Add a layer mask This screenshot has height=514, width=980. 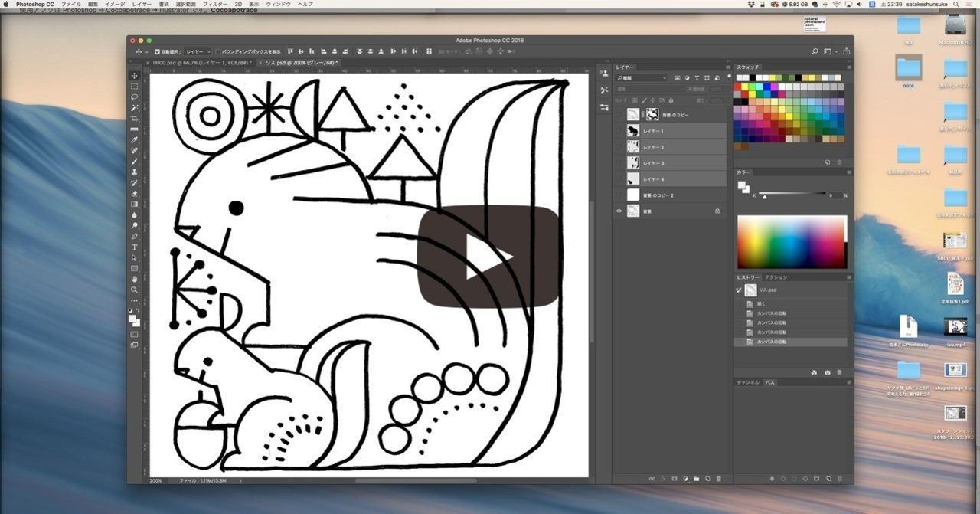674,479
